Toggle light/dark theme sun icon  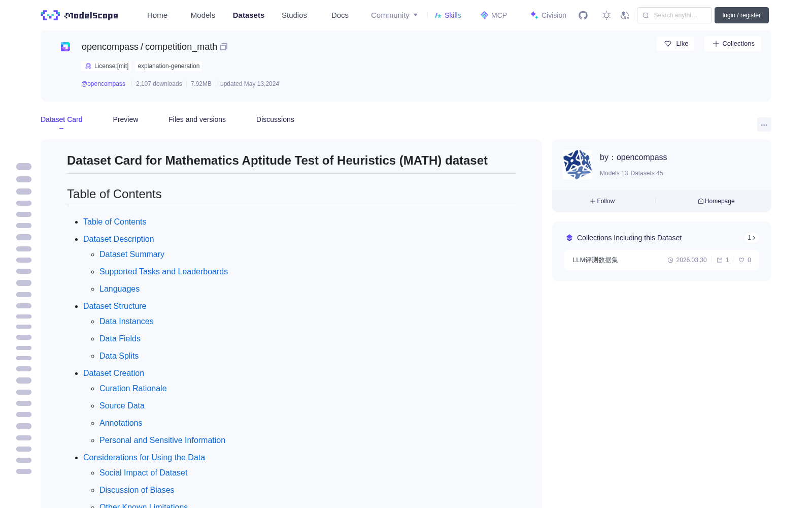point(606,15)
